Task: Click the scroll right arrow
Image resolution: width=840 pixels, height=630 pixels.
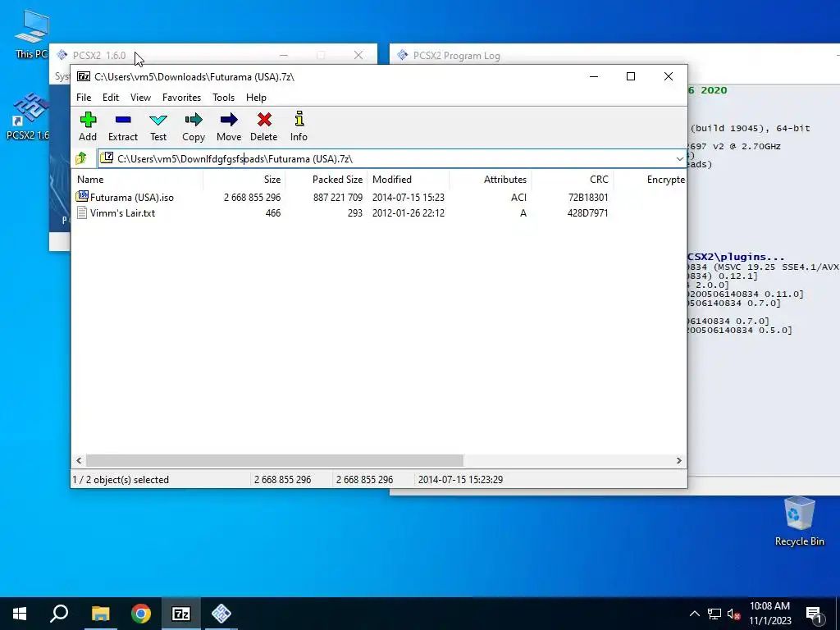Action: 678,460
